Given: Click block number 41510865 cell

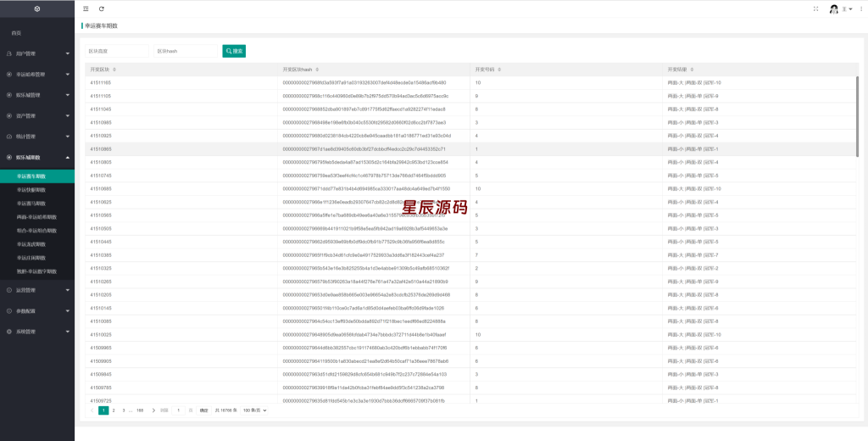Looking at the screenshot, I should coord(101,149).
